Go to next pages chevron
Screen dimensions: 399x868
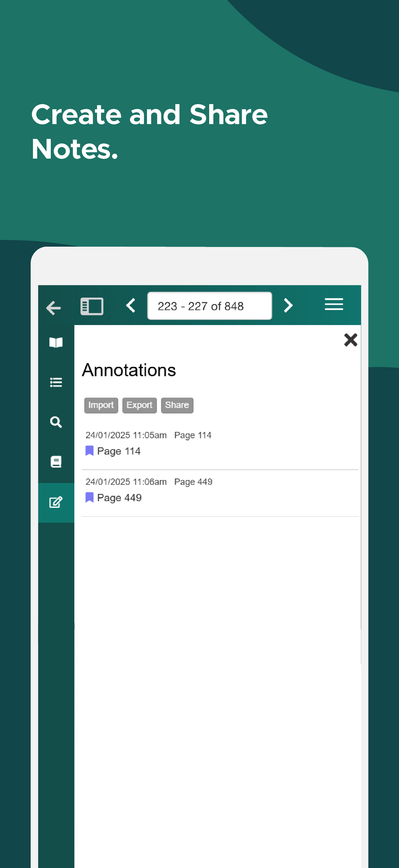(288, 306)
